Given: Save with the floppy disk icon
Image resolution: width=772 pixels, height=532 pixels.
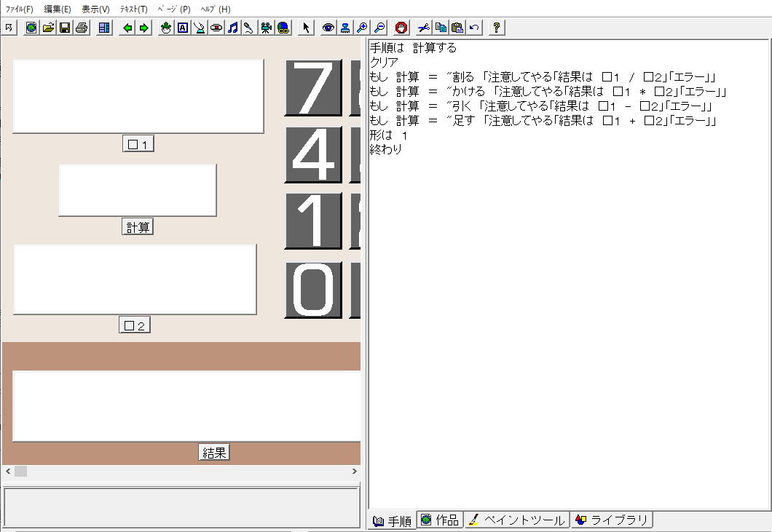Looking at the screenshot, I should (x=65, y=28).
